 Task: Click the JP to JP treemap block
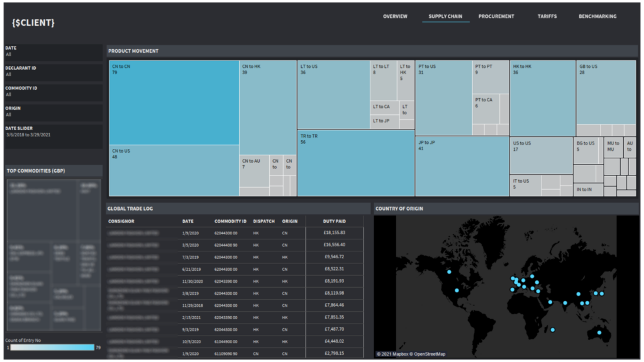[462, 166]
